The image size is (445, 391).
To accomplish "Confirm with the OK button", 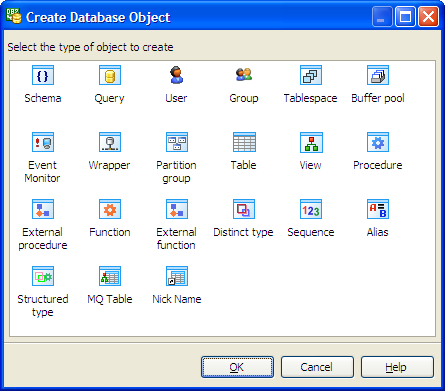I will [x=237, y=367].
